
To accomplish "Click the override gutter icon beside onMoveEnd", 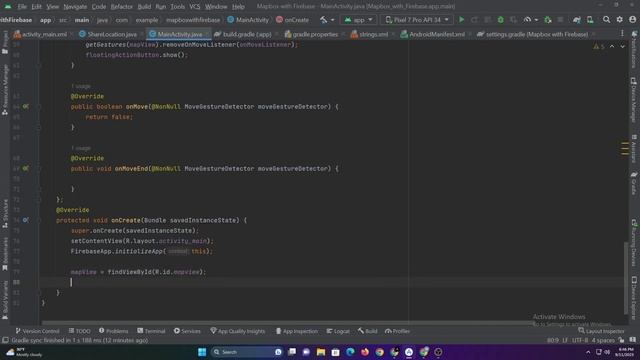I will (x=26, y=168).
